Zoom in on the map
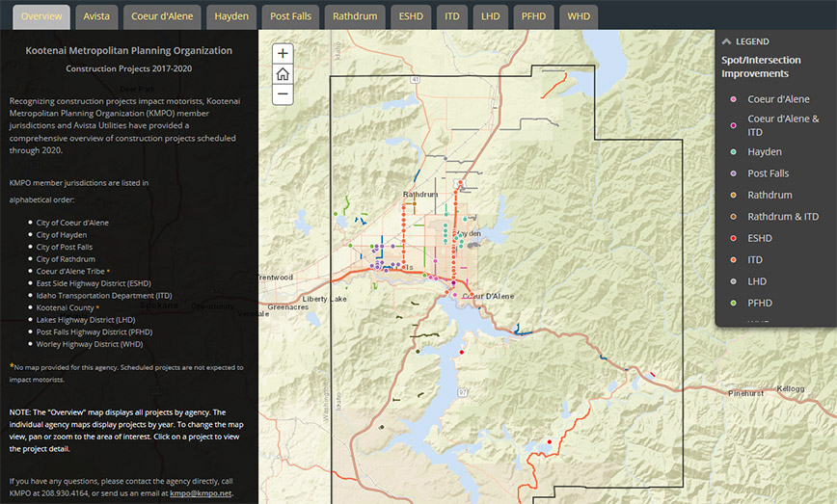The width and height of the screenshot is (837, 504). (283, 53)
